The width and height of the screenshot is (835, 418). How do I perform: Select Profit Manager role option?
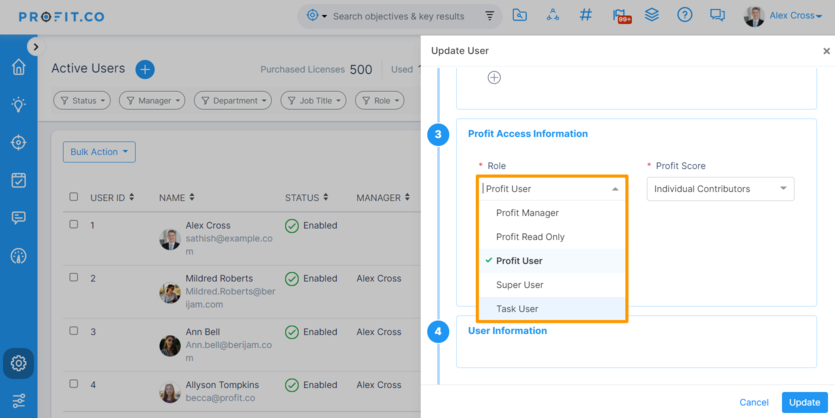click(x=552, y=213)
